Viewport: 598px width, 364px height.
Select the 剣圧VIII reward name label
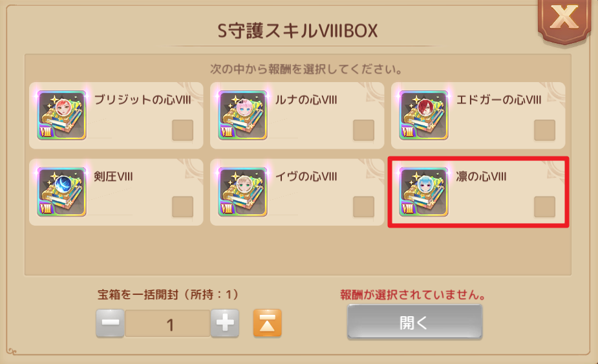[113, 177]
